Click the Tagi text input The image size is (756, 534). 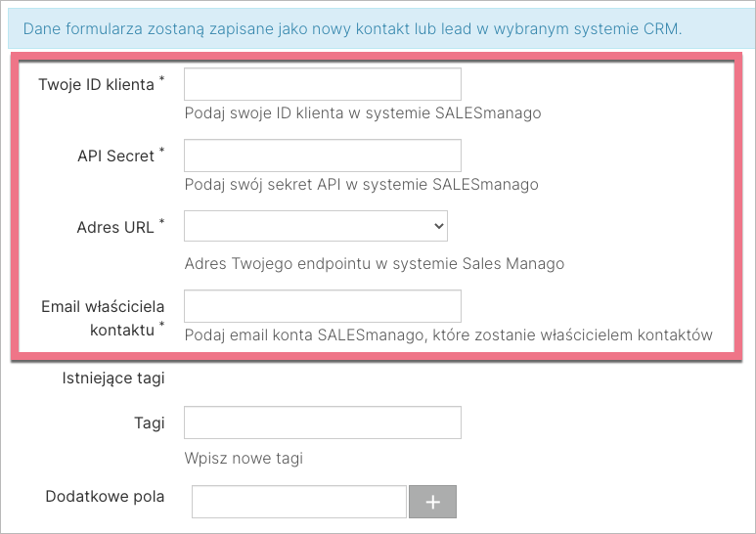(x=323, y=423)
